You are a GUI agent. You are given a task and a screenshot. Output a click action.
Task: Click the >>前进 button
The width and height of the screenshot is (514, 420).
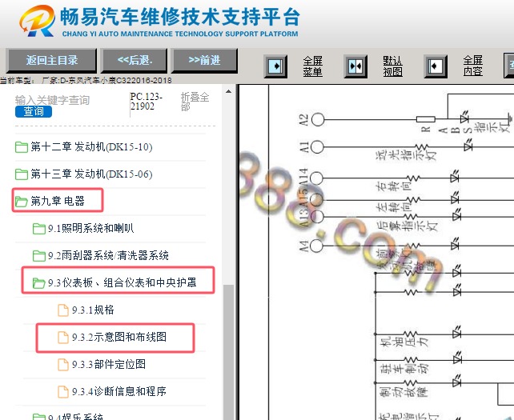coord(204,60)
